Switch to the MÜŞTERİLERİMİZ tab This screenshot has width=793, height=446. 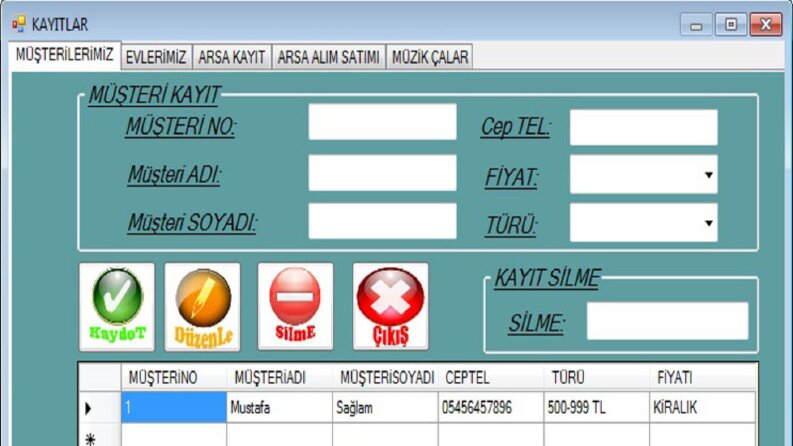[65, 55]
